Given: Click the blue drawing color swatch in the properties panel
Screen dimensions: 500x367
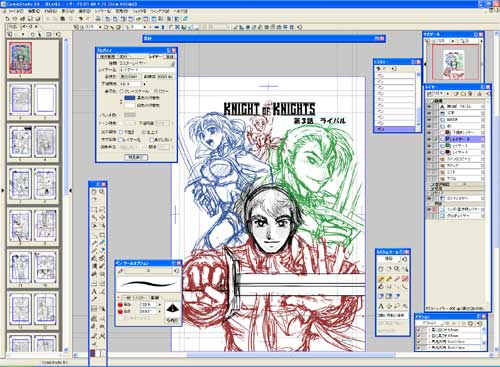Looking at the screenshot, I should point(129,98).
